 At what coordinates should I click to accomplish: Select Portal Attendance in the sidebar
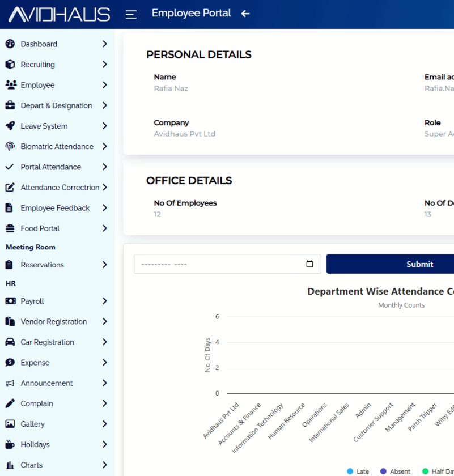click(50, 167)
